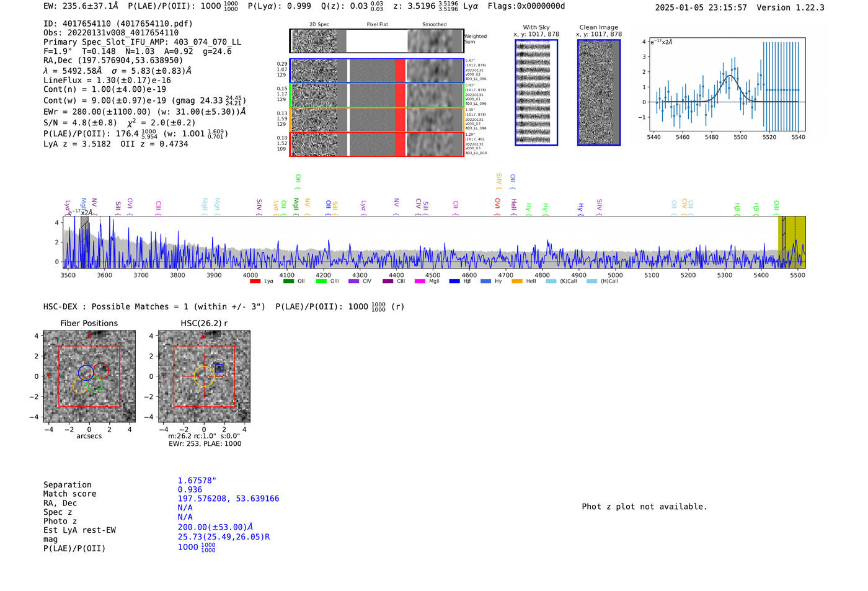Select the green fiber circle marker
The image size is (868, 591).
tap(94, 384)
